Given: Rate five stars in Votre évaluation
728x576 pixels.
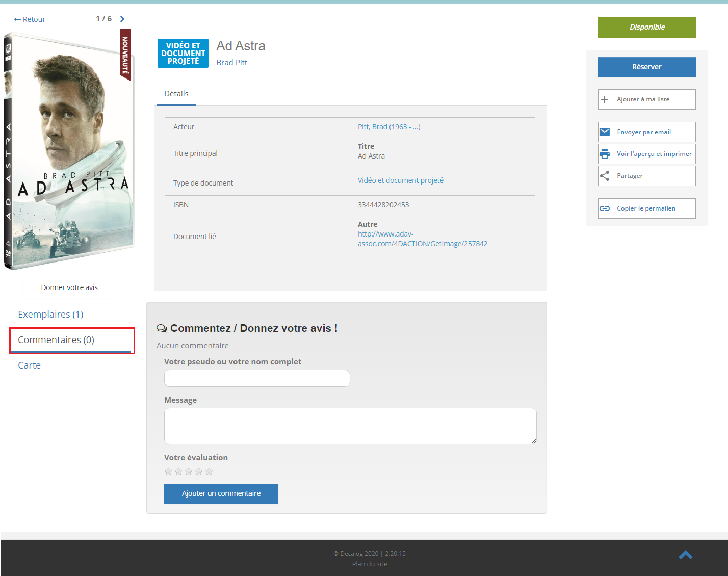Looking at the screenshot, I should click(209, 472).
